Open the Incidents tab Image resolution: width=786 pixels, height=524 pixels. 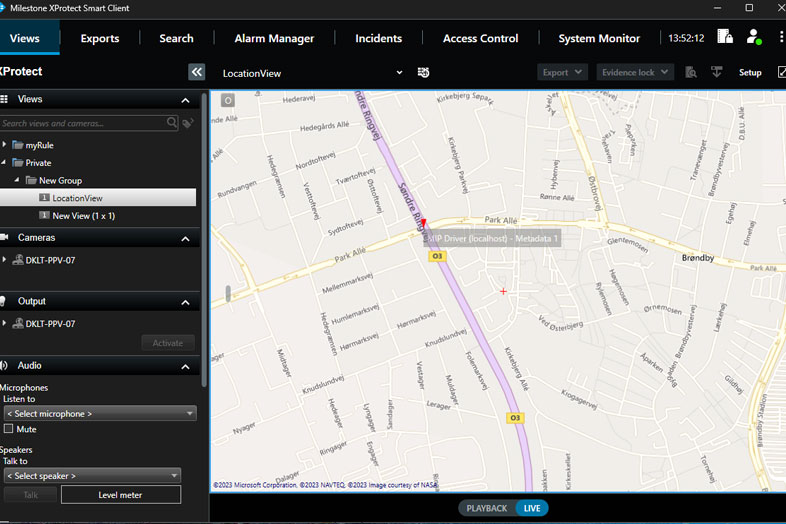(x=378, y=39)
